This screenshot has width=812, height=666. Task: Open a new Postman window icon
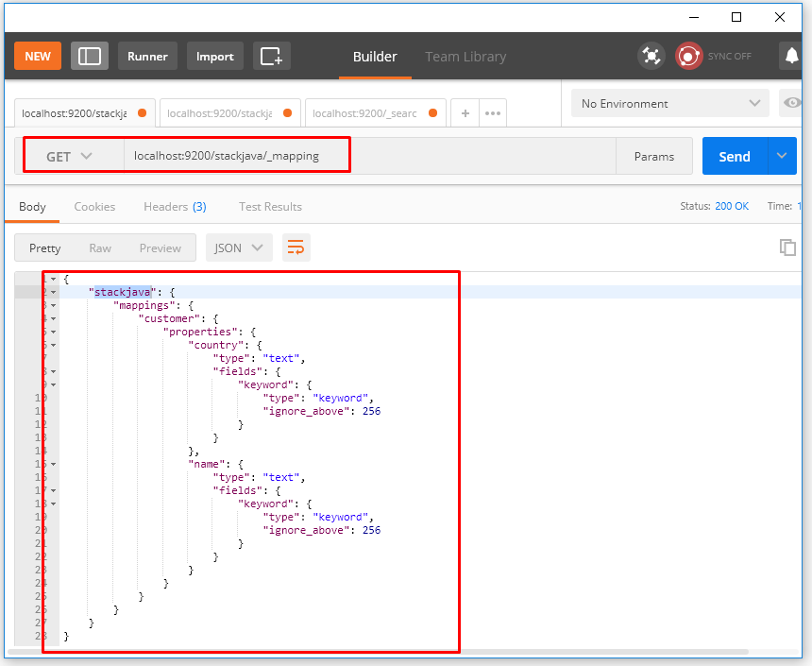(272, 56)
